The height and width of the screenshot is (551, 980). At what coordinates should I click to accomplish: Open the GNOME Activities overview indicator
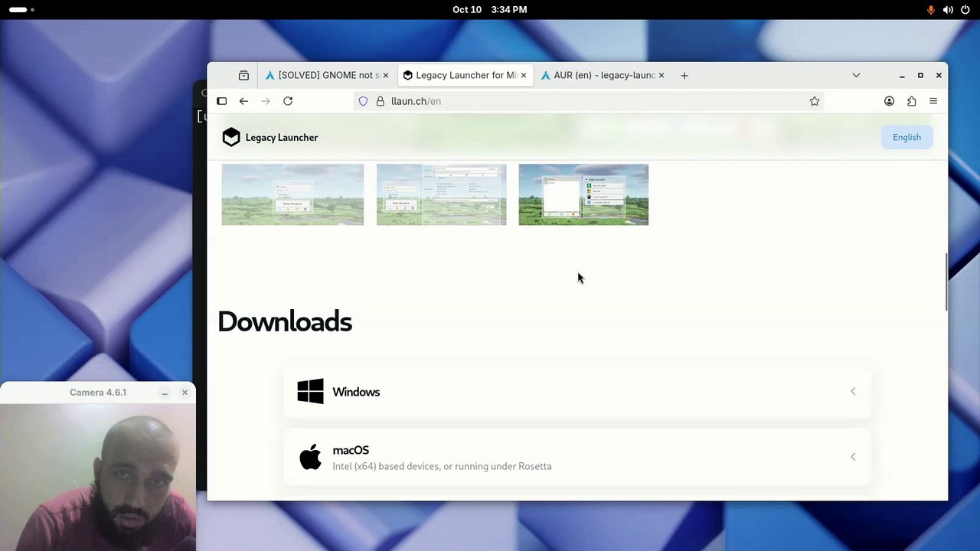pyautogui.click(x=21, y=9)
